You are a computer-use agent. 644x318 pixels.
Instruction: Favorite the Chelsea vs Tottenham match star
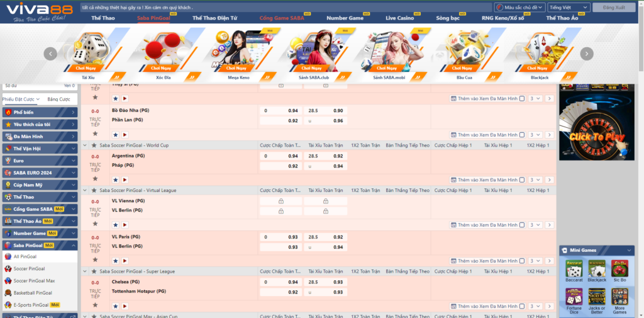(x=116, y=306)
